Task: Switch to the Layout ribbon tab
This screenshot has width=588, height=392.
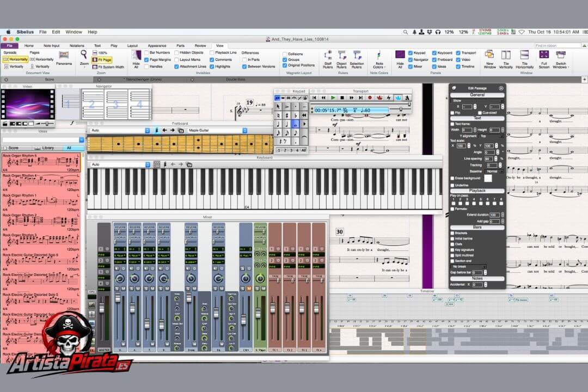Action: 132,46
